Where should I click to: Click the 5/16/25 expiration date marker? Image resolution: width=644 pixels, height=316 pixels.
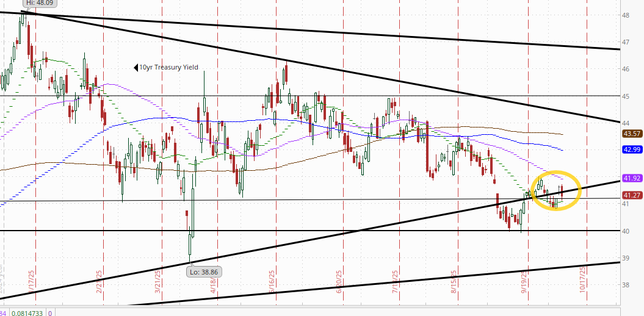[x=272, y=281]
